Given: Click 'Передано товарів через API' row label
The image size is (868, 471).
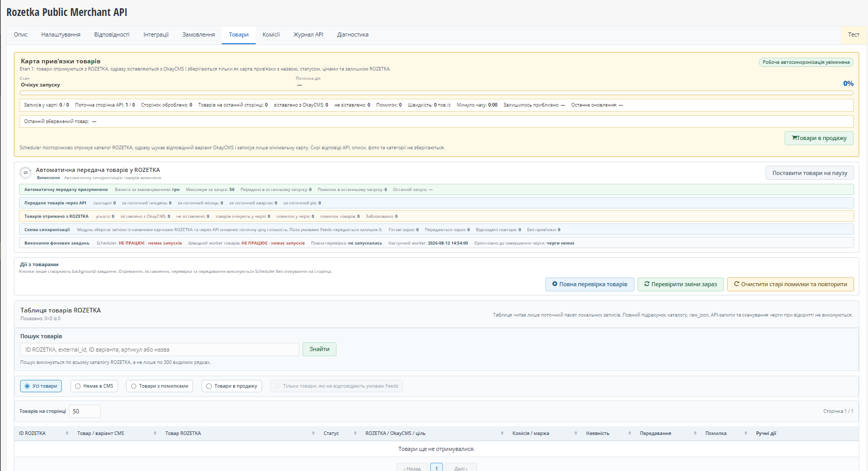Looking at the screenshot, I should point(55,203).
